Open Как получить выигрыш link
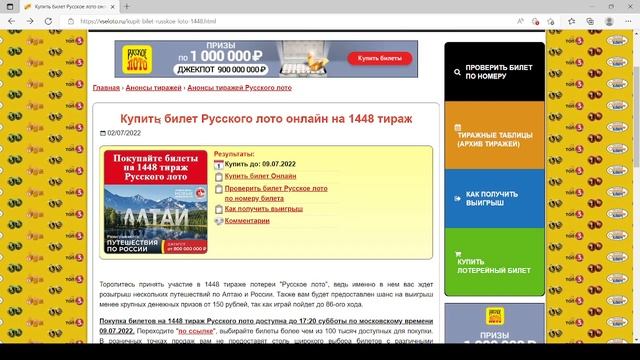The width and height of the screenshot is (640, 360). tap(264, 209)
